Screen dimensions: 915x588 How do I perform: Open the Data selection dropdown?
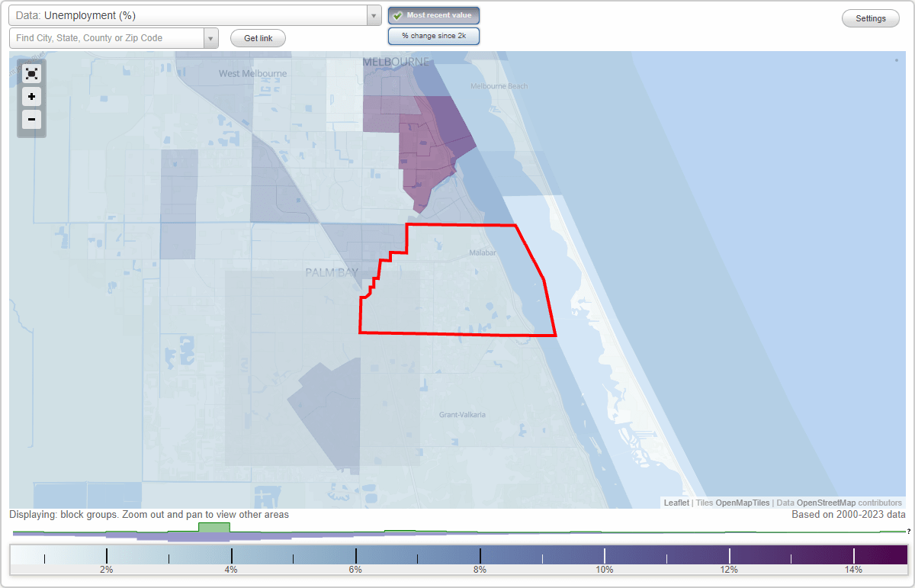tap(373, 14)
